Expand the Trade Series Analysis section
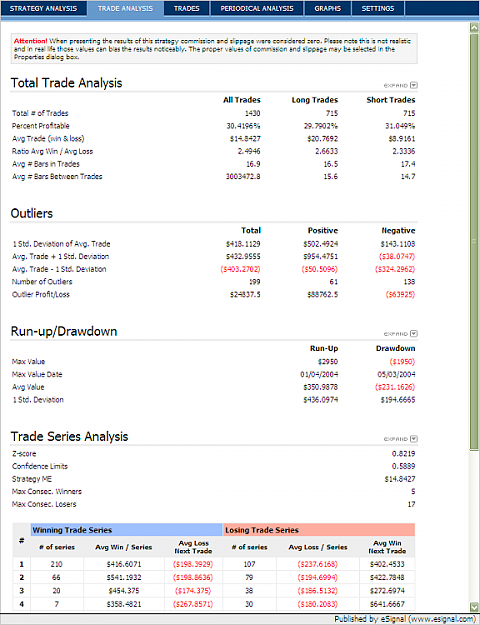The image size is (480, 625). pyautogui.click(x=400, y=439)
